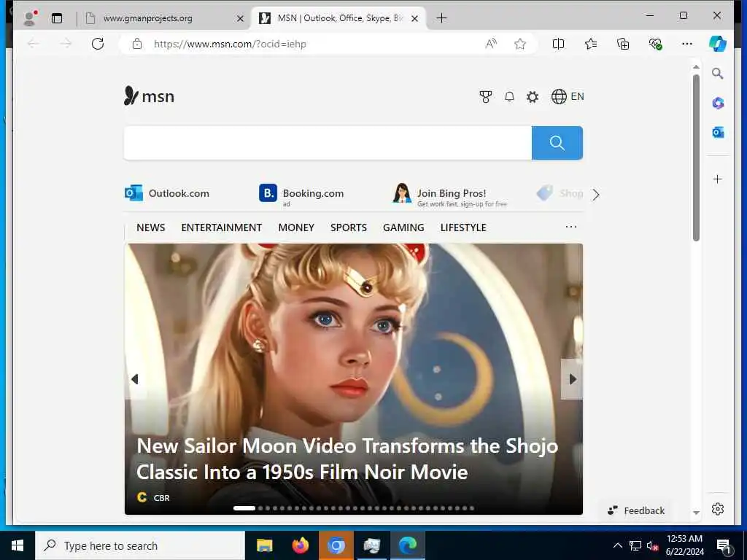Open a new browser tab
The image size is (747, 560).
pos(441,18)
